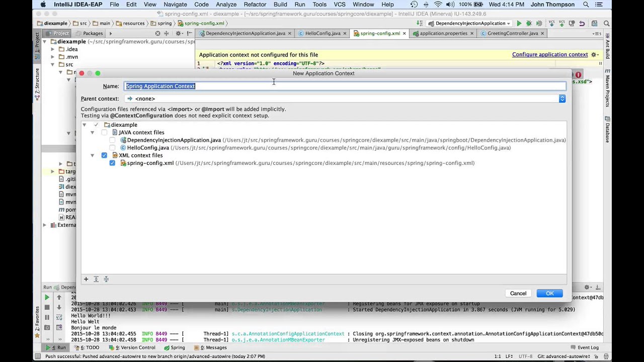Screen dimensions: 644x362
Task: Open the Apple menu
Action: pyautogui.click(x=43, y=5)
